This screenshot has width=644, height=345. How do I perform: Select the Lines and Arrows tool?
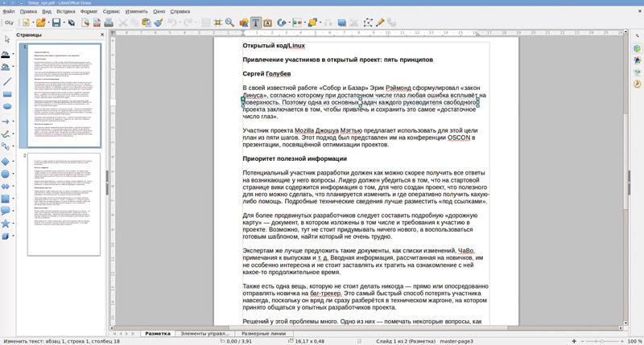point(6,121)
